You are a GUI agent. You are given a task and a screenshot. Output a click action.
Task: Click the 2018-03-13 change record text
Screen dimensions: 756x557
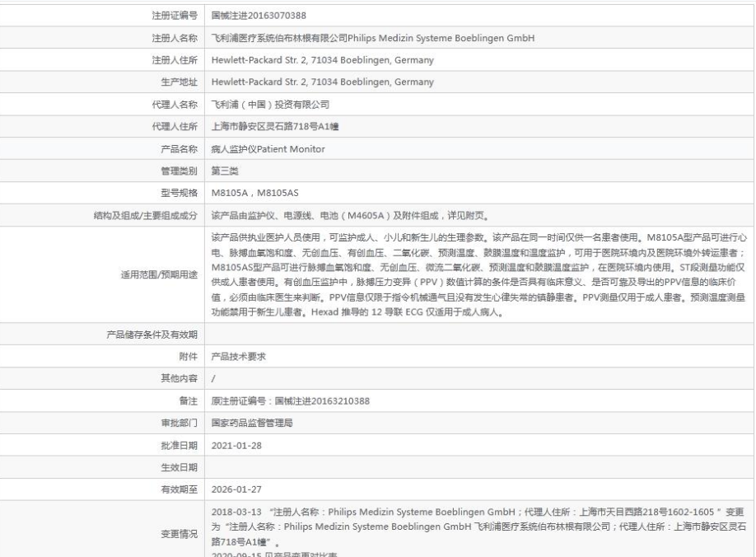point(478,527)
